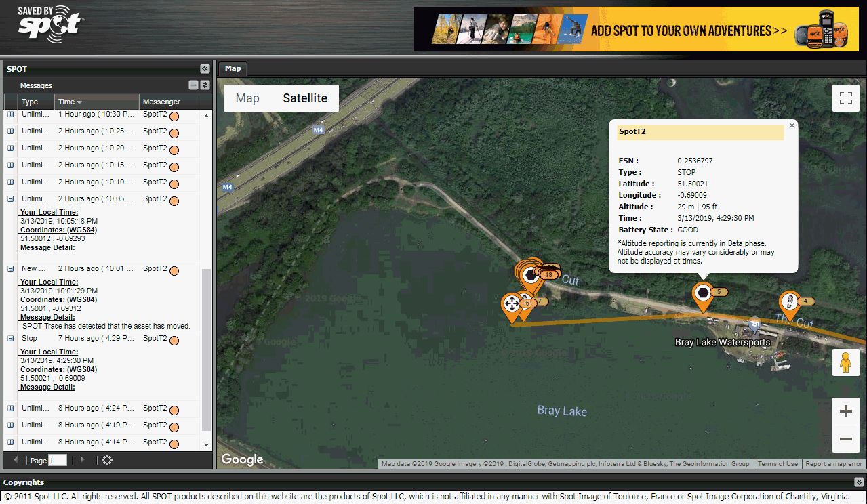Select the Map tab

click(x=233, y=68)
